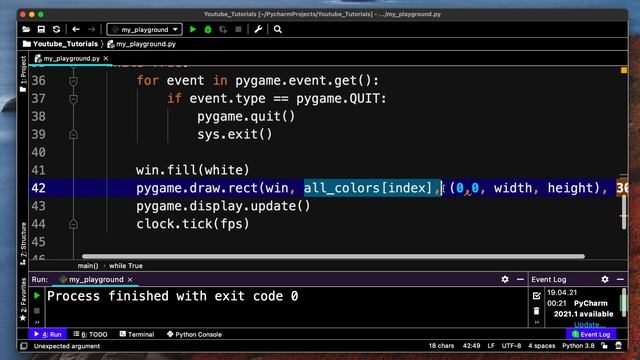640x360 pixels.
Task: Click the Open folder toolbar icon
Action: [27, 29]
